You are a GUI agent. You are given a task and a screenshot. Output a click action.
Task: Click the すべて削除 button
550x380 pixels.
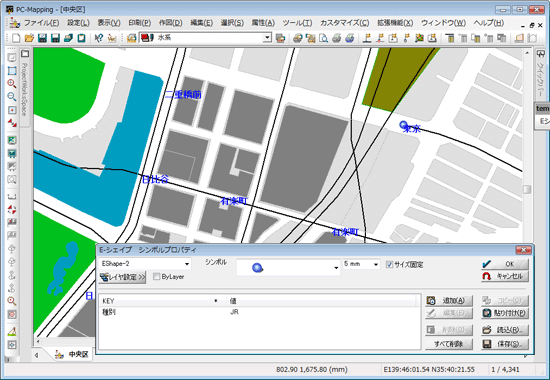[x=449, y=344]
